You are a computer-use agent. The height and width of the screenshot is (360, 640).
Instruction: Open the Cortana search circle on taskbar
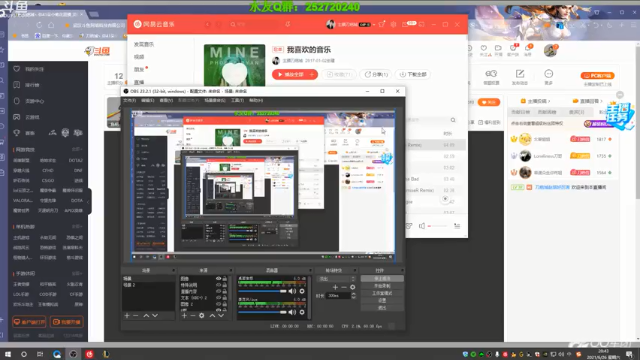point(24,354)
